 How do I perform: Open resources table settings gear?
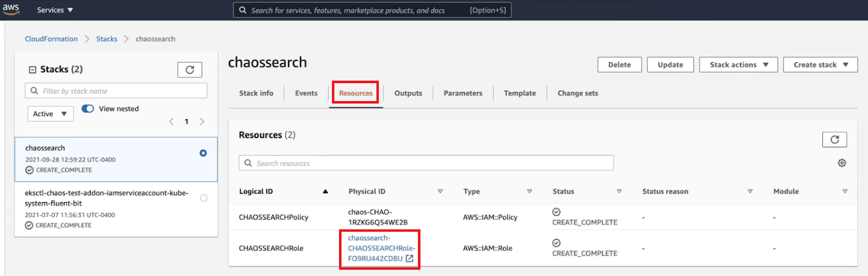click(x=842, y=163)
